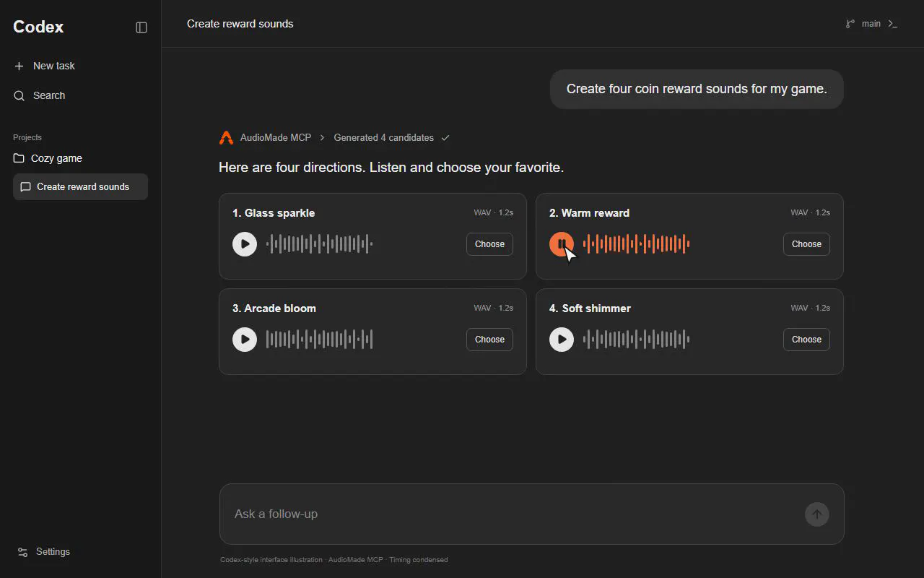Choose the Arcade bloom candidate
Screen dimensions: 924x578
pos(489,340)
